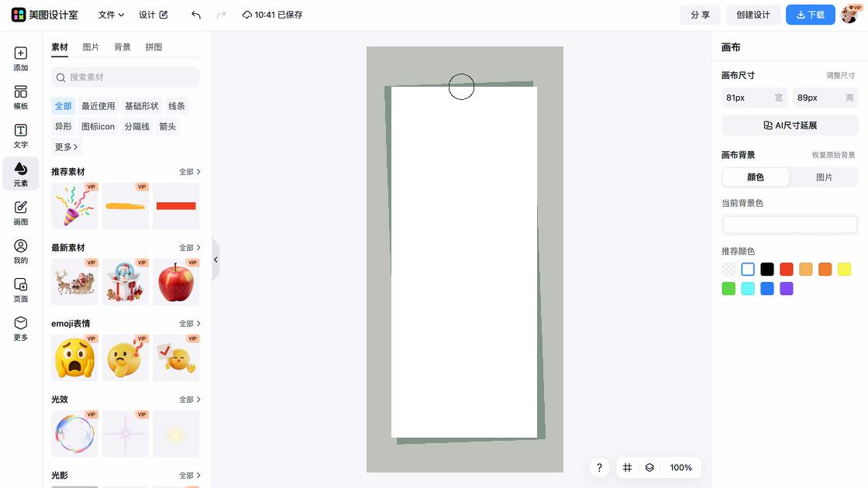
Task: Switch canvas background to 图片 mode
Action: 824,177
